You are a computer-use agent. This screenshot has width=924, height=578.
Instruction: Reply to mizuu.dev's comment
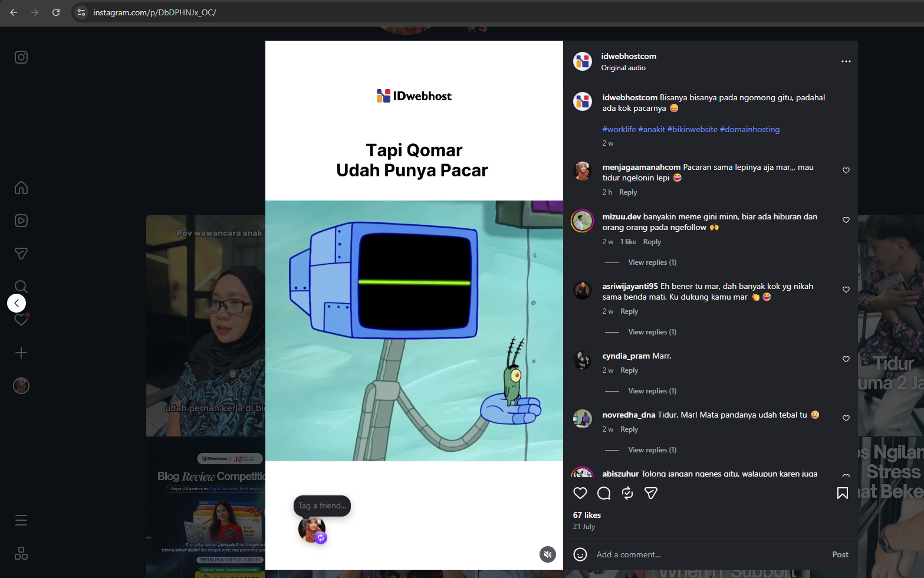[652, 242]
